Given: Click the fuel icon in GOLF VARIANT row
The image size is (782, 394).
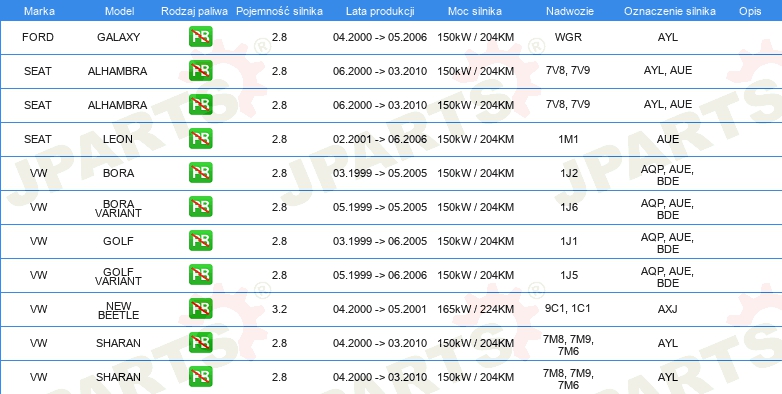Looking at the screenshot, I should 200,274.
